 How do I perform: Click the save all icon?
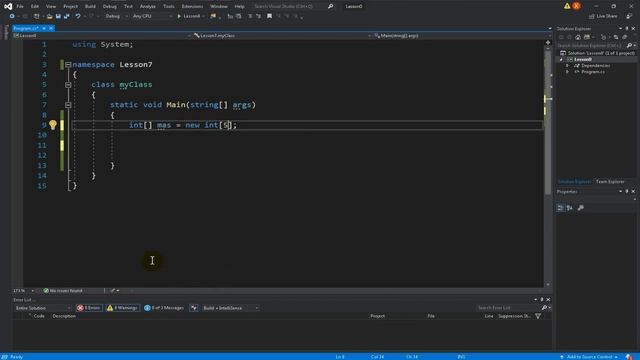[x=67, y=16]
